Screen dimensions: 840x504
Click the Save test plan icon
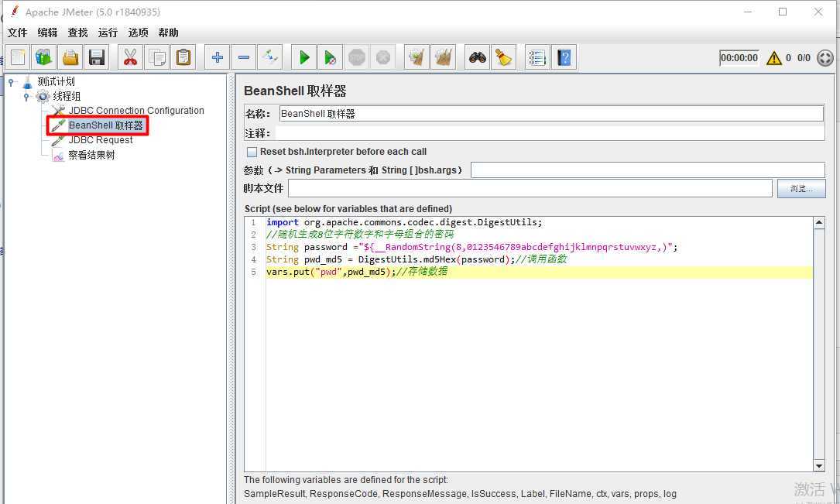coord(97,57)
